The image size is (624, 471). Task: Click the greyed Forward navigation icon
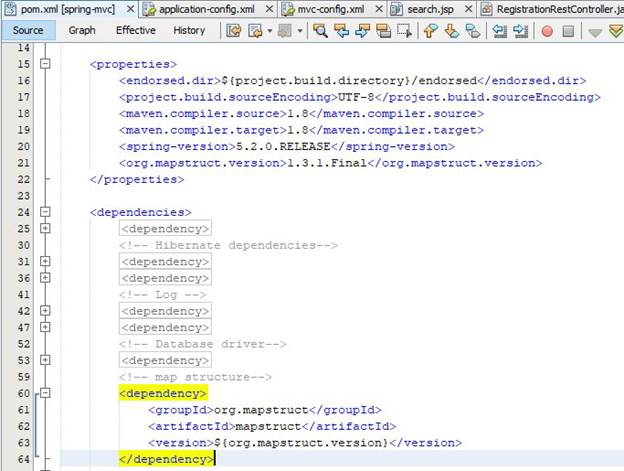click(285, 31)
